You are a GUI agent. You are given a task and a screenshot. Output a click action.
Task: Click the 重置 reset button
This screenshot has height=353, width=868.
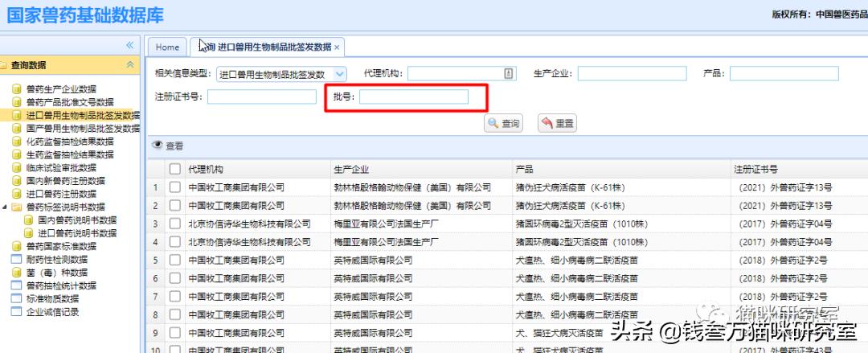pos(558,123)
